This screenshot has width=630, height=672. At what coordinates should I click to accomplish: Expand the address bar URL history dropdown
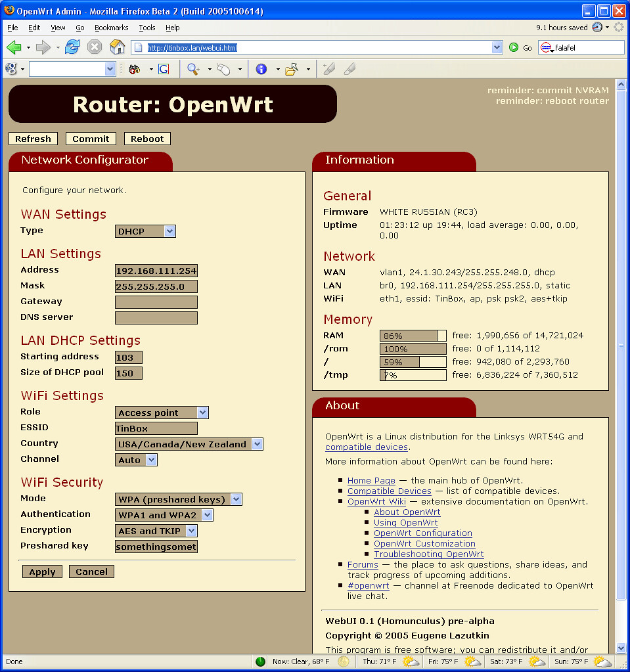tap(497, 47)
